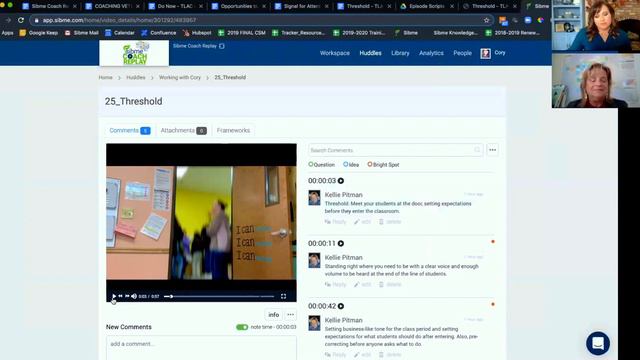Switch to the Comments tab
Viewport: 640px width, 360px height.
click(x=130, y=131)
